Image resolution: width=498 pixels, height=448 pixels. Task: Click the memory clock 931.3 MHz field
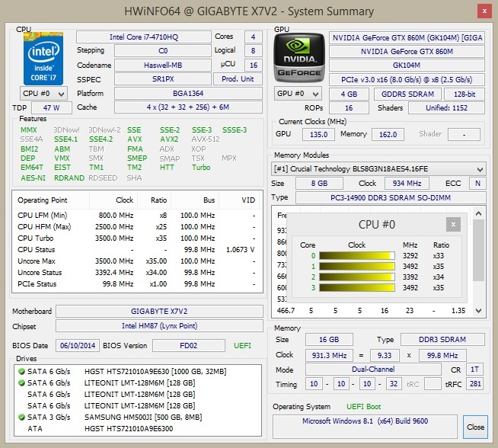coord(329,355)
